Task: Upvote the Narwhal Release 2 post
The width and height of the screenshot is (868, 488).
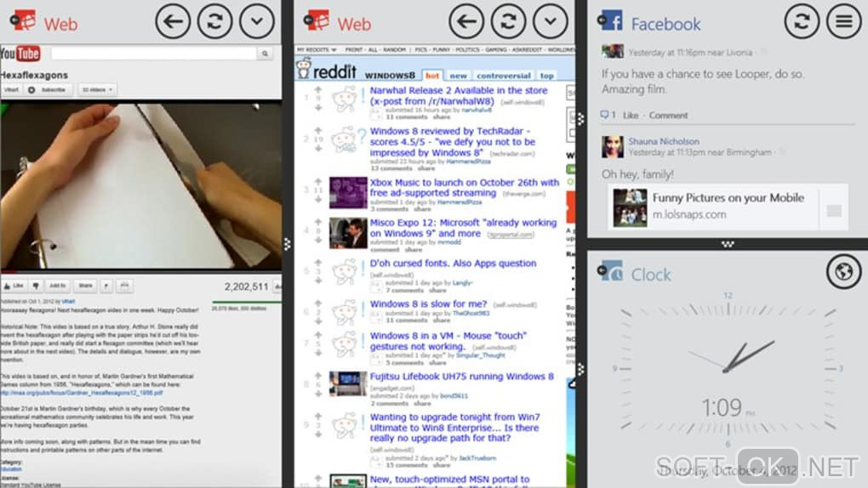Action: (318, 89)
